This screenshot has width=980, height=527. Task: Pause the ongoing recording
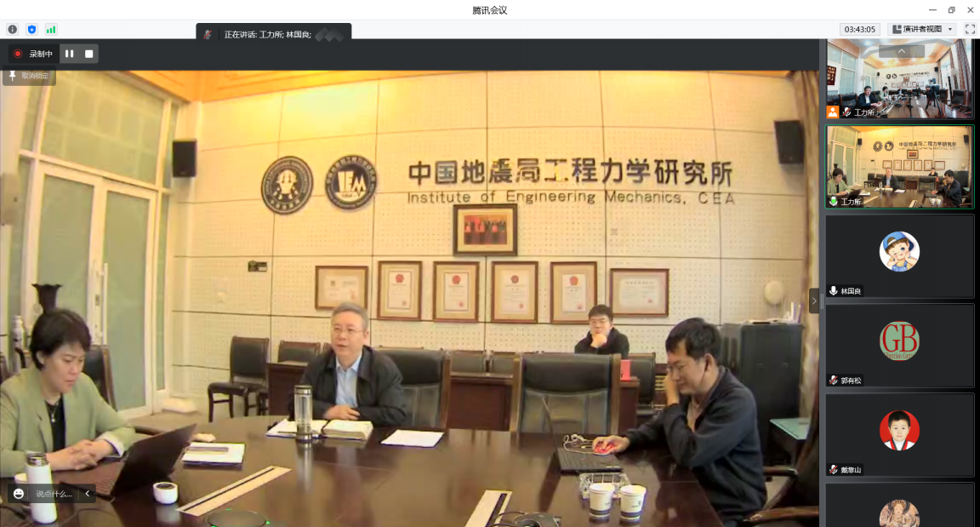[x=70, y=54]
